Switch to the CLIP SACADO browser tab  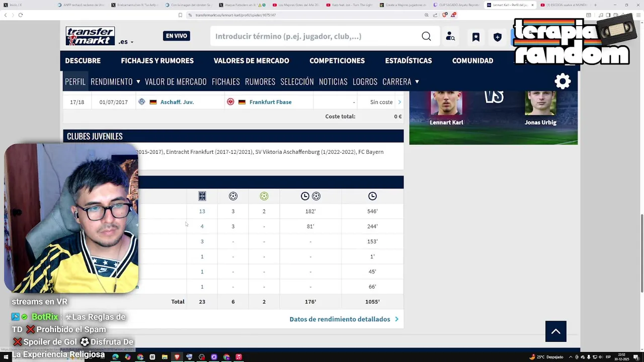pyautogui.click(x=456, y=5)
